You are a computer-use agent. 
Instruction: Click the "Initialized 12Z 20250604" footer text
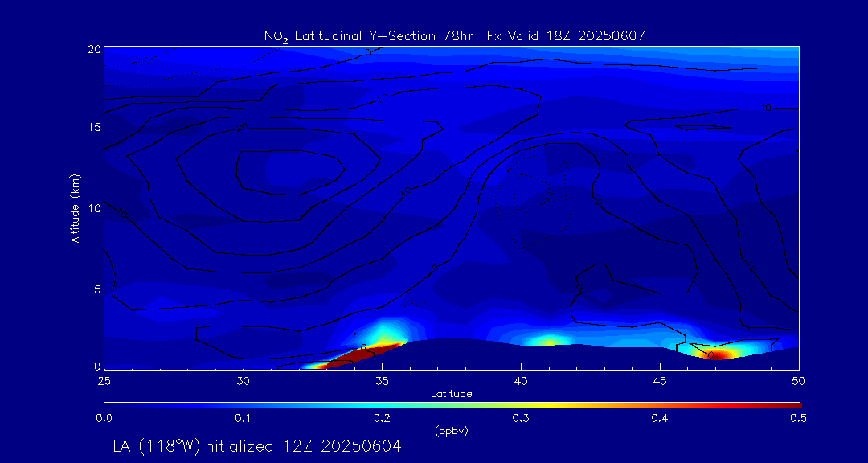(301, 446)
